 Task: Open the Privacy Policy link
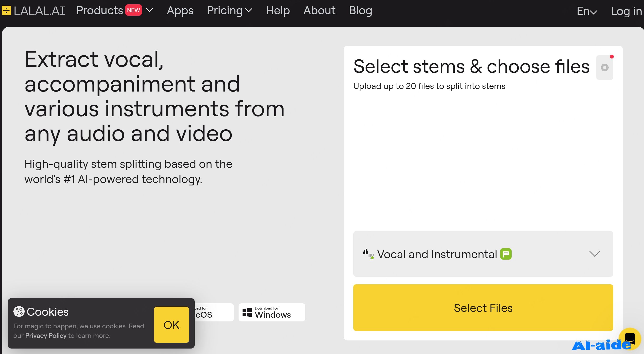coord(46,335)
